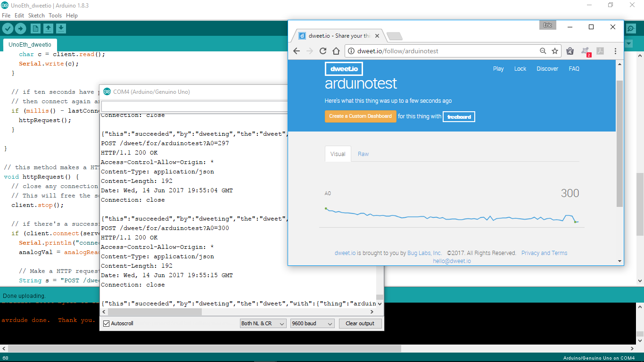Image resolution: width=644 pixels, height=362 pixels.
Task: Click the shopping bag extension icon
Action: pyautogui.click(x=570, y=51)
